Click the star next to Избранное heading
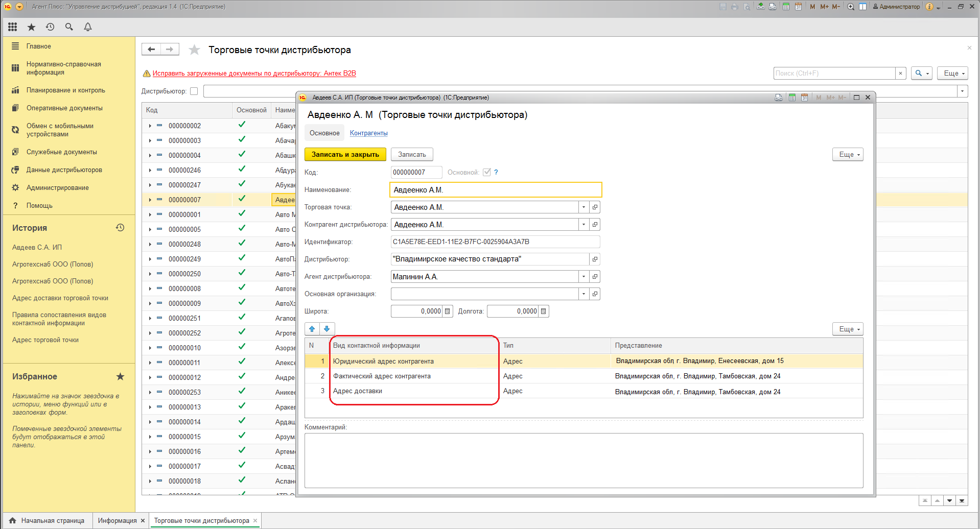Image resolution: width=980 pixels, height=529 pixels. (120, 376)
